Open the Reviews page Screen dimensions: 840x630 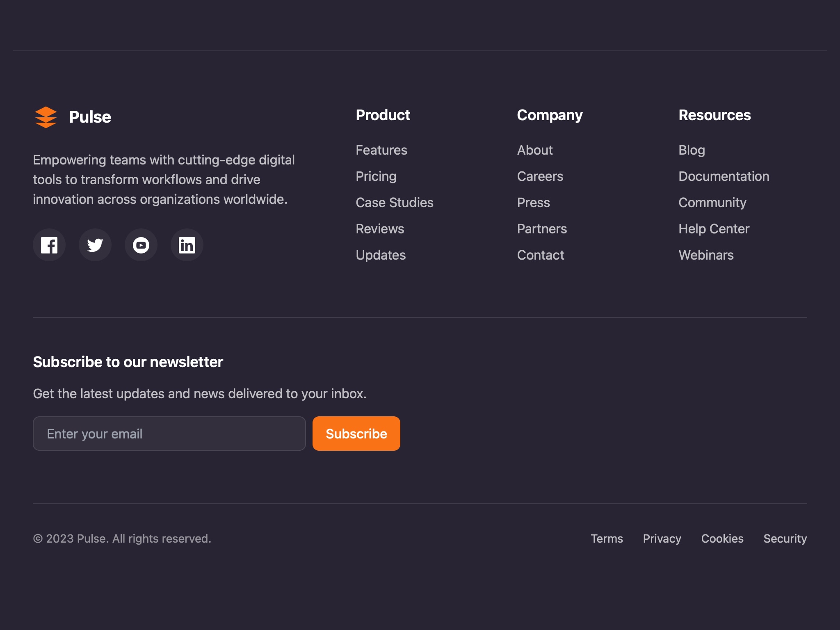[x=380, y=229]
